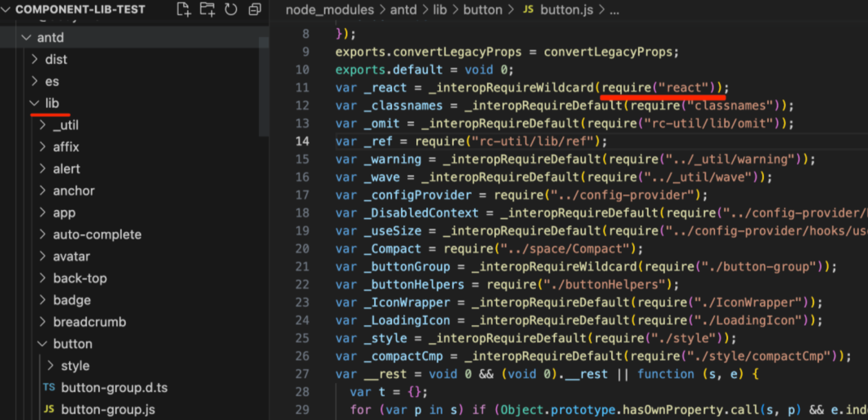Select the antd folder row
Viewport: 868px width, 420px height.
(134, 37)
